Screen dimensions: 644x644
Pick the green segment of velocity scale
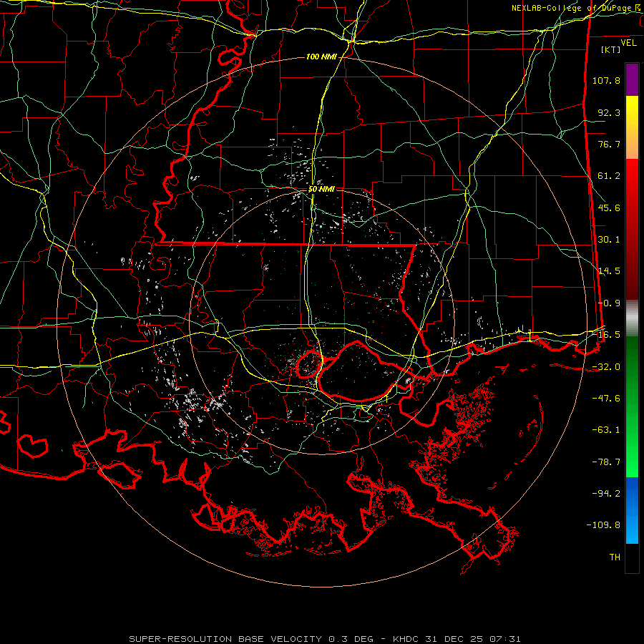[x=632, y=406]
